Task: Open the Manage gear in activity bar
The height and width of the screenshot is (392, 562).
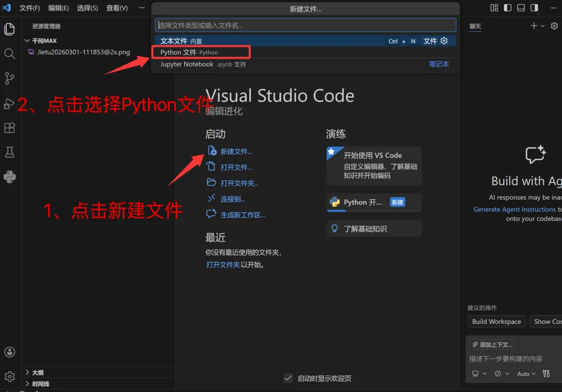Action: click(x=9, y=376)
